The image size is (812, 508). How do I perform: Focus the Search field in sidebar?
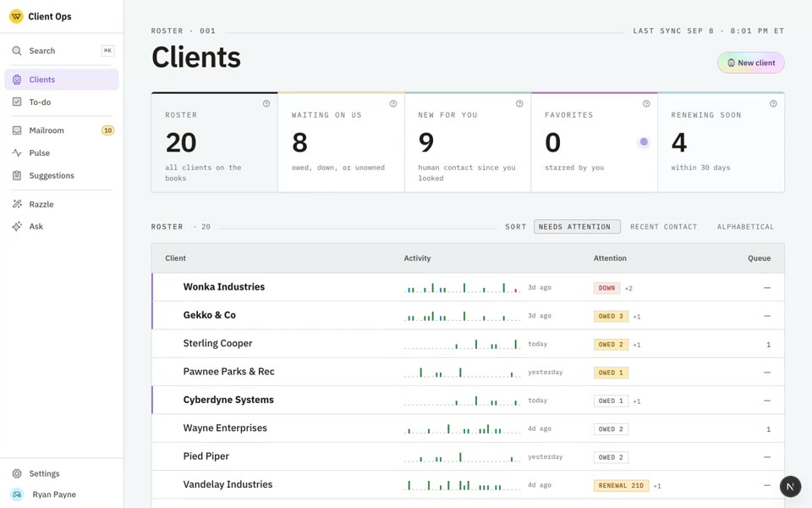tap(62, 51)
